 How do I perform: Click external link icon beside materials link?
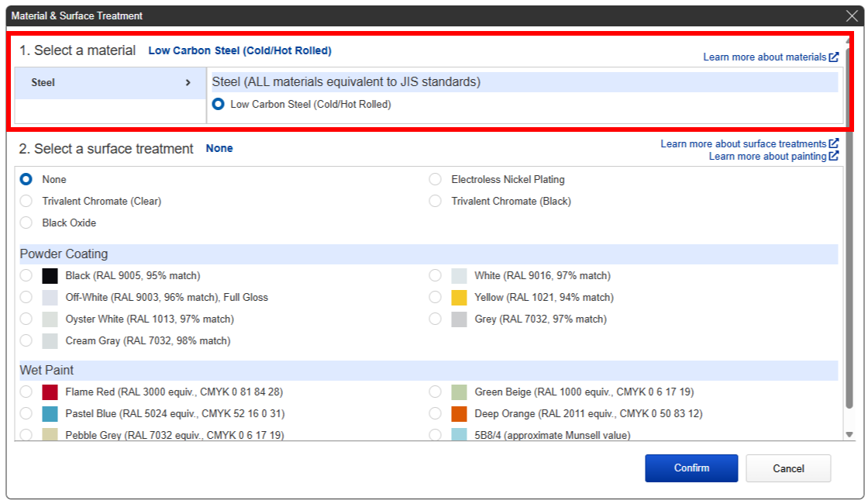834,57
